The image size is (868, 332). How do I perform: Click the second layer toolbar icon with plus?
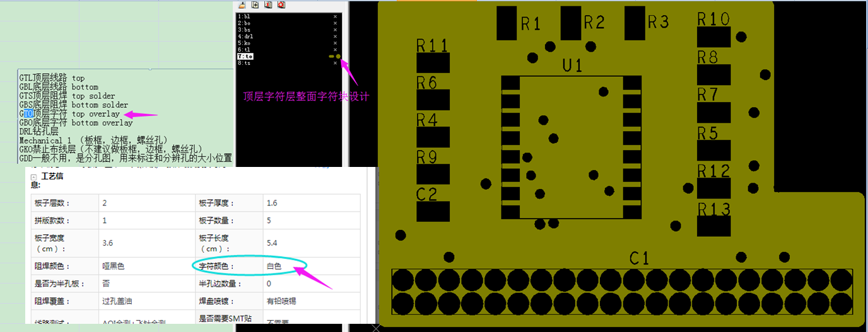pyautogui.click(x=255, y=4)
